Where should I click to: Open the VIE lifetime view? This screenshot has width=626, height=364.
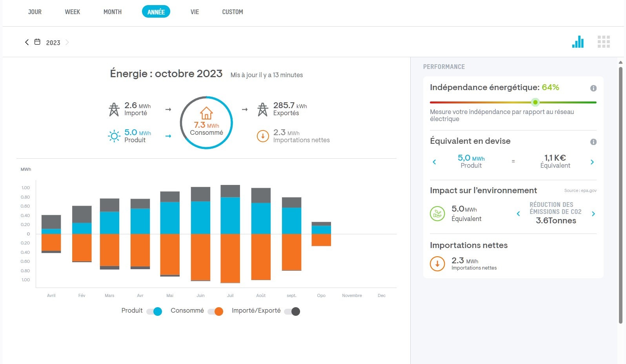click(195, 12)
